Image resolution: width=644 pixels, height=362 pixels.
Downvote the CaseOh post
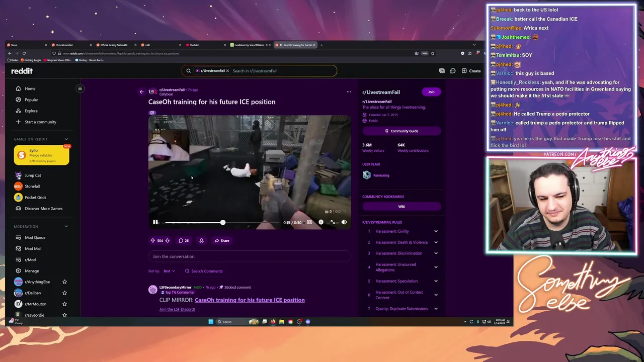[168, 240]
